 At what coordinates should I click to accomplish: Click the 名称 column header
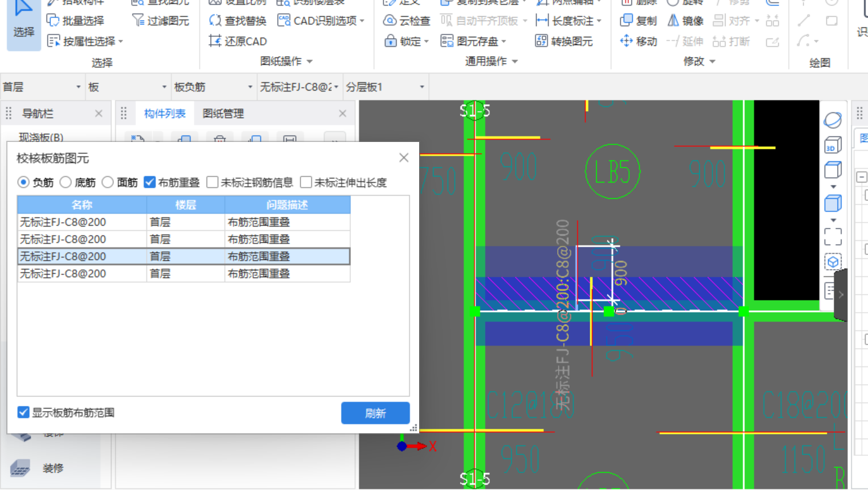coord(82,204)
